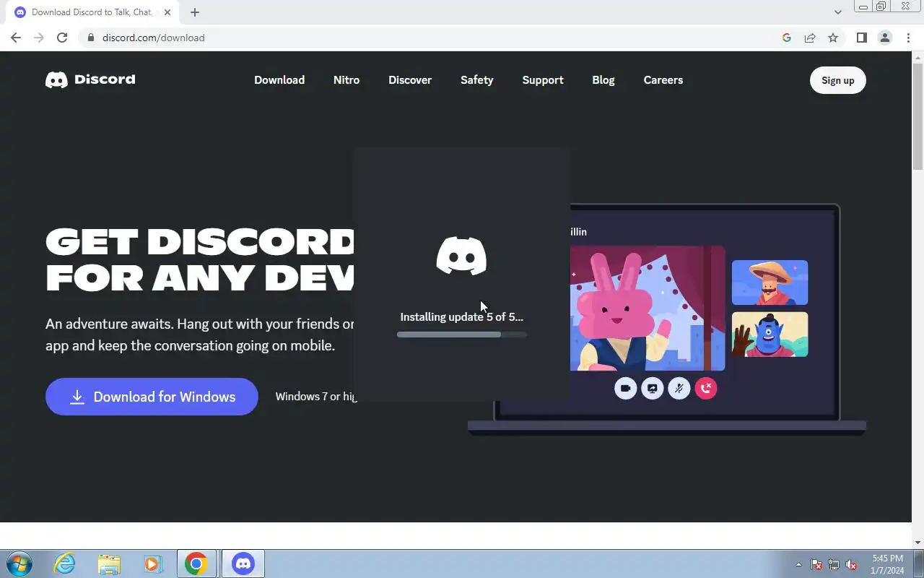Reload the page with the refresh icon
The width and height of the screenshot is (924, 578).
[x=62, y=38]
